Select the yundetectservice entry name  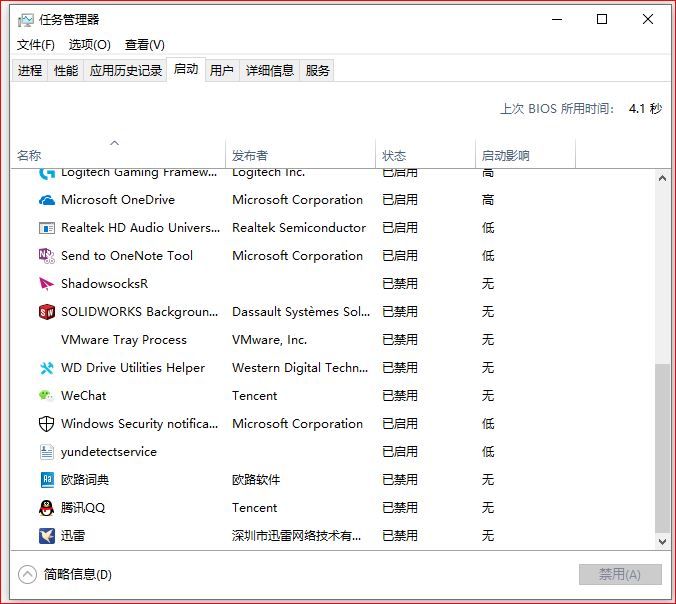pos(109,452)
